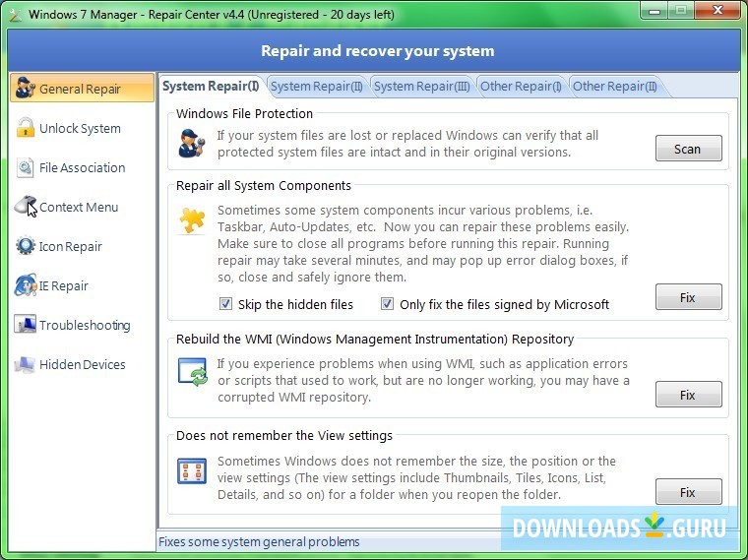Click 'Rebuild the WMI' group title
This screenshot has width=748, height=560.
375,340
